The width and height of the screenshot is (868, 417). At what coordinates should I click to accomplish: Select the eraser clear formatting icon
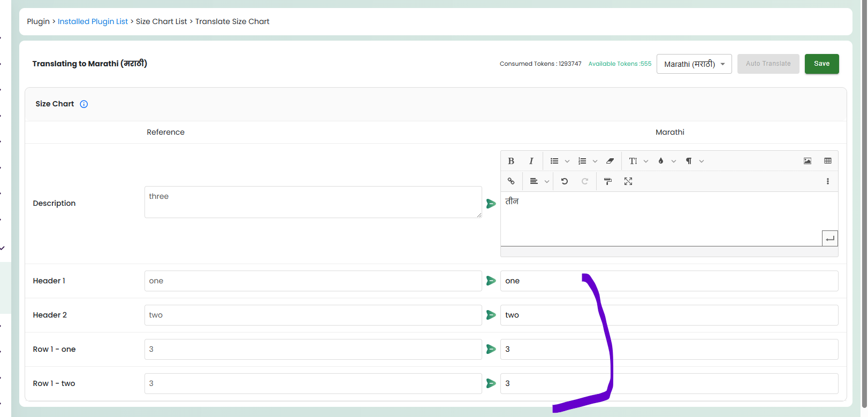click(610, 161)
